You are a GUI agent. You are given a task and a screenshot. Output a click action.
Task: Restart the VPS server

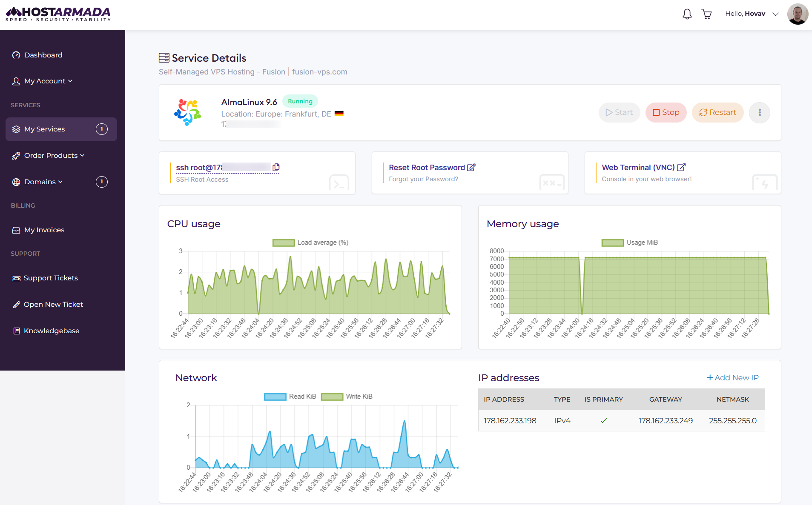(x=717, y=112)
